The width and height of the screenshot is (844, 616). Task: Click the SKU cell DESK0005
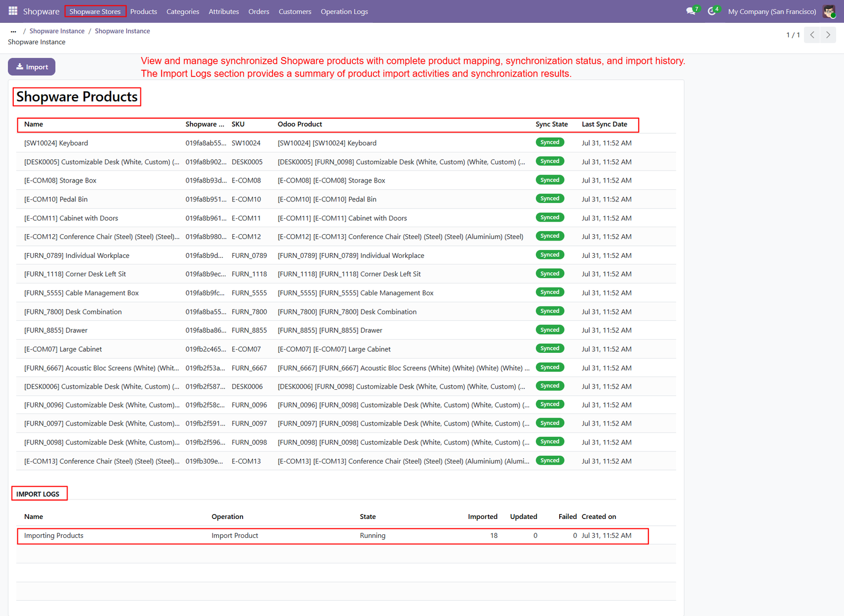click(247, 162)
